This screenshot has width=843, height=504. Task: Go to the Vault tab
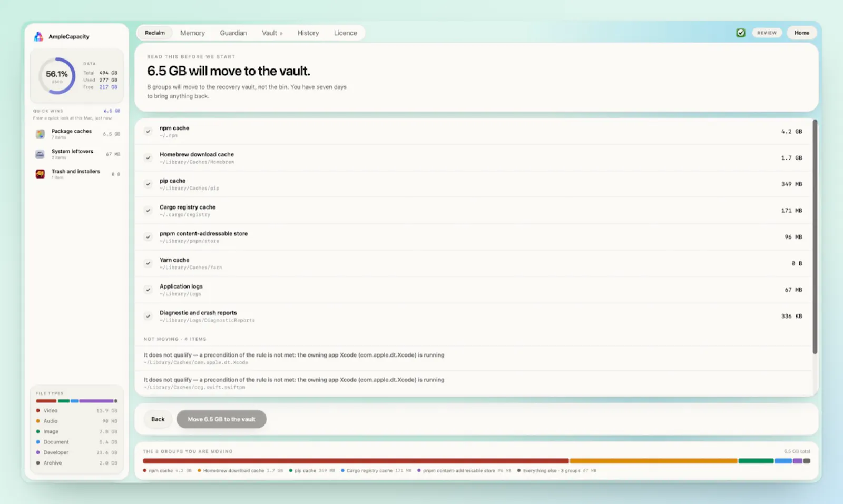tap(272, 33)
